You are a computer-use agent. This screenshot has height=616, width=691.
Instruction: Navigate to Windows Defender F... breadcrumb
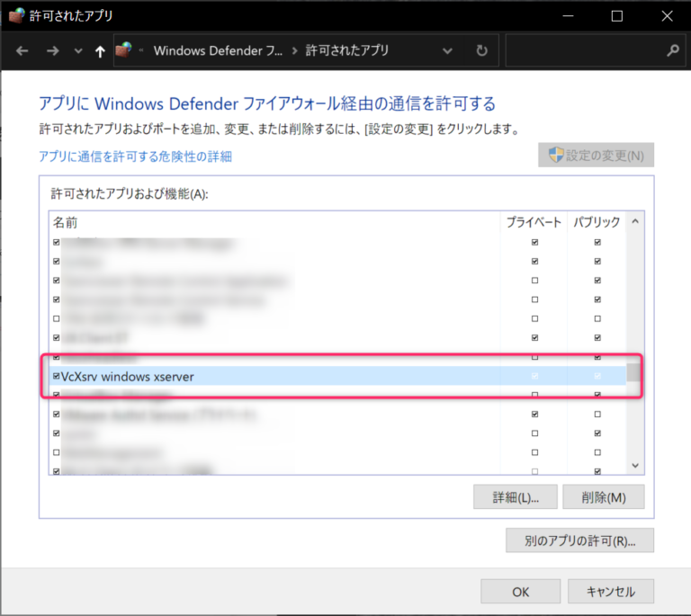pyautogui.click(x=218, y=50)
